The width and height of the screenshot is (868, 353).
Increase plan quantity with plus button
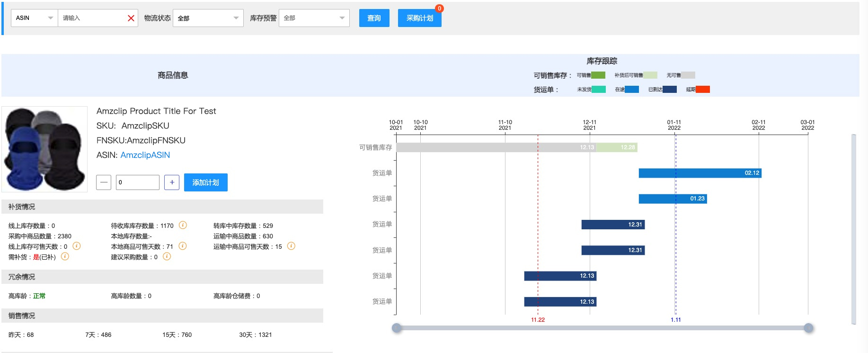point(172,182)
